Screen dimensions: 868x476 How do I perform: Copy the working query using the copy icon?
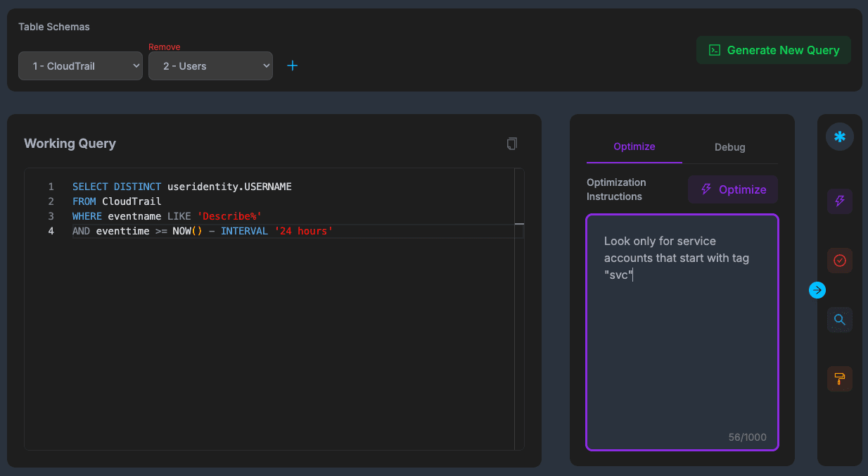(511, 143)
